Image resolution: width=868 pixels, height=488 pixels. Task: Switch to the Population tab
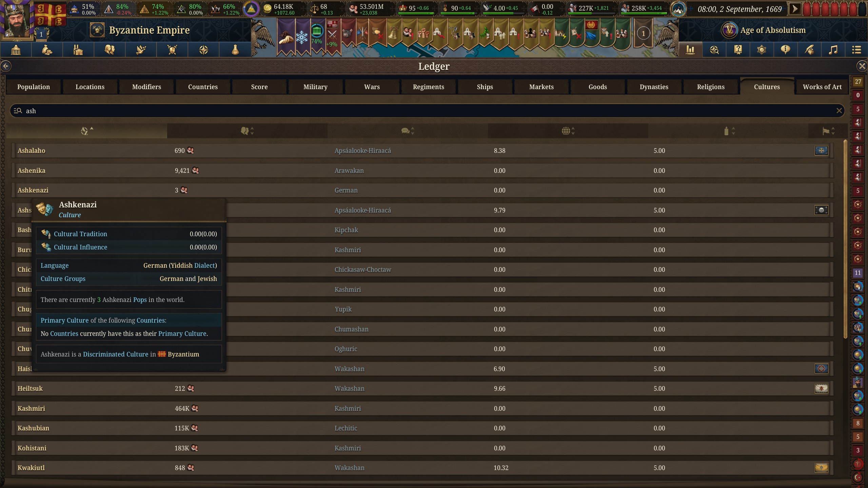click(34, 87)
